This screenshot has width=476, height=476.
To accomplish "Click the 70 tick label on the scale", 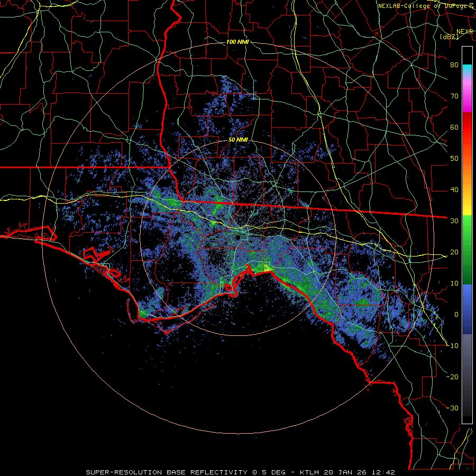I will point(454,96).
